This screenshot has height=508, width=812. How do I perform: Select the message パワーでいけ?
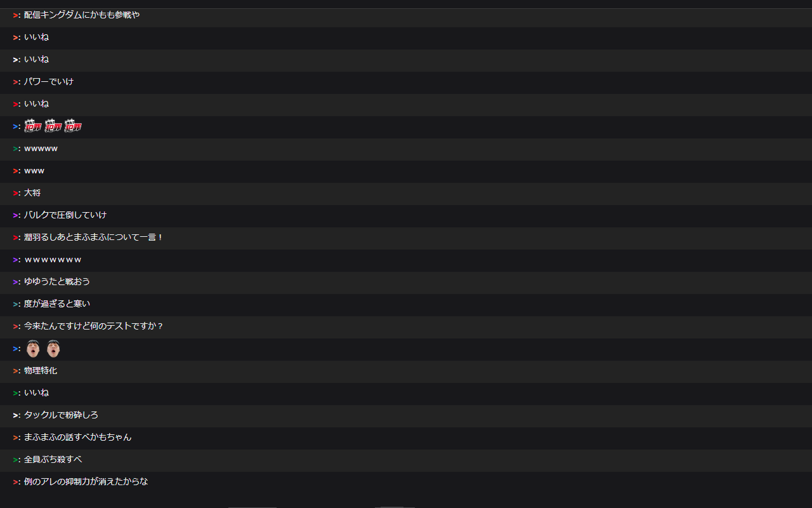[49, 81]
